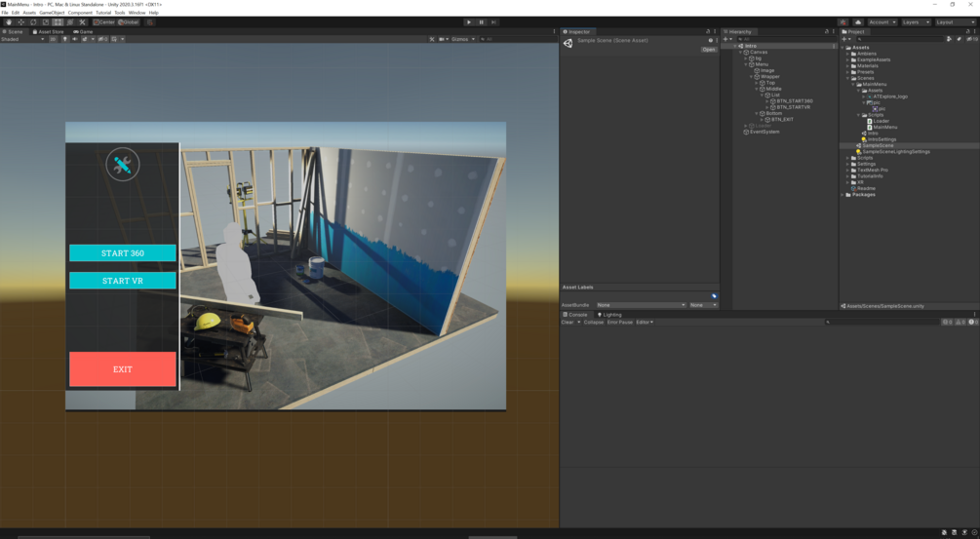Viewport: 980px width, 539px height.
Task: Expand the bg object in Hierarchy
Action: coord(746,58)
